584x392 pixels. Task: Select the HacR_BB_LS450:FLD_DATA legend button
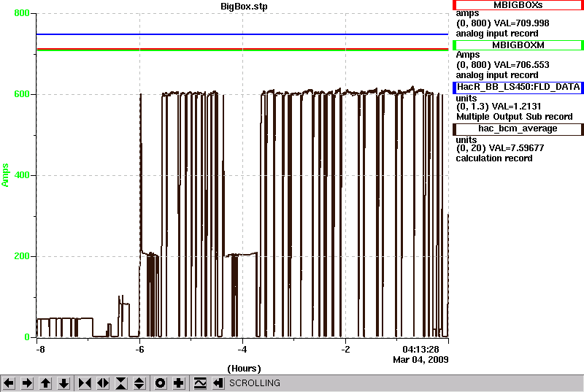coord(518,87)
